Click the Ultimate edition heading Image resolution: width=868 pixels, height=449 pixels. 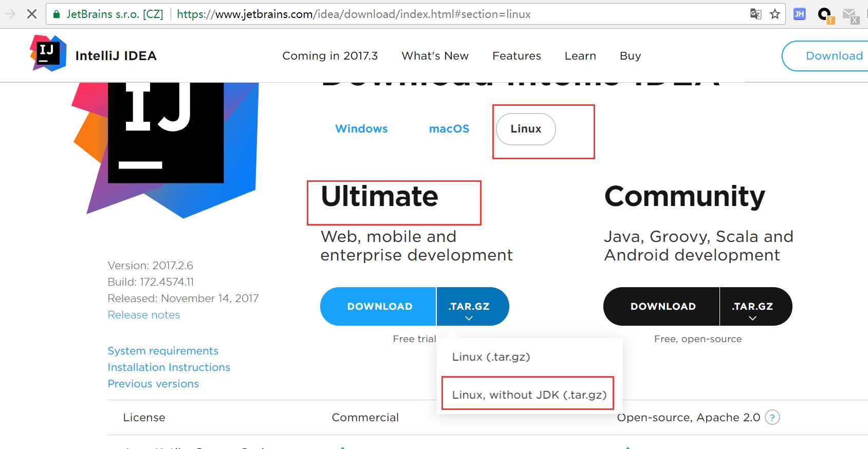[379, 196]
